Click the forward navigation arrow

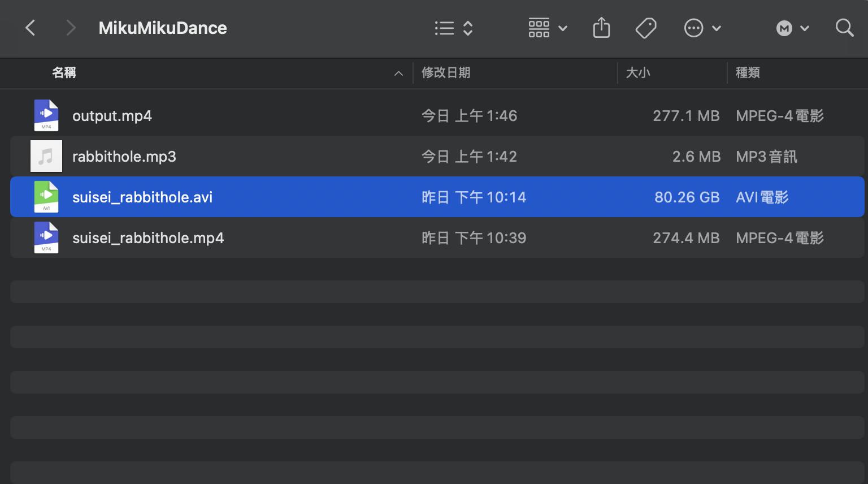tap(70, 28)
